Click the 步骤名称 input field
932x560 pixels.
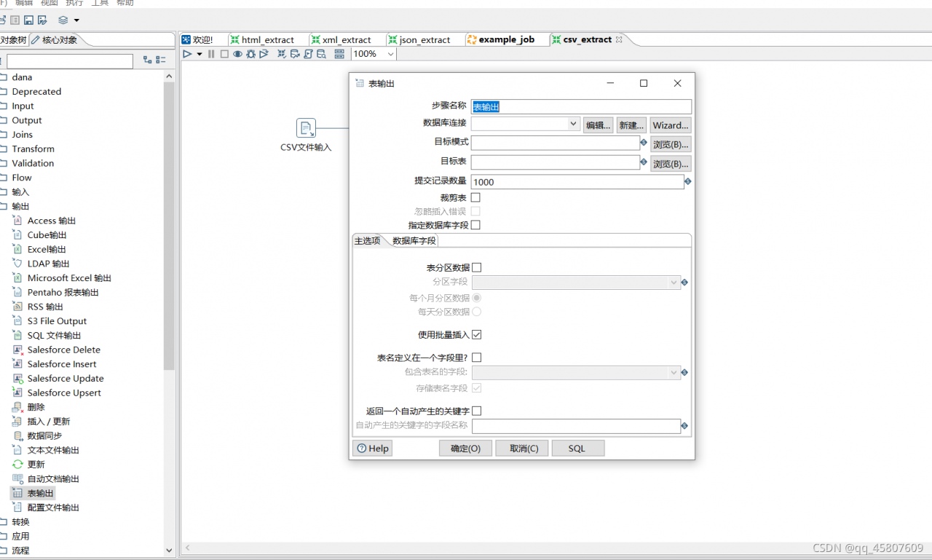581,106
